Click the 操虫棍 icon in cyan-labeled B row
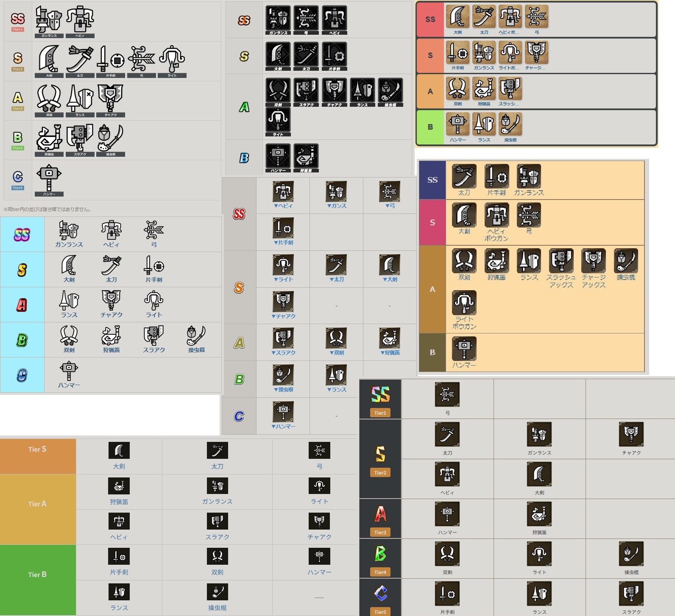Screen dimensions: 675x616 coord(196,336)
